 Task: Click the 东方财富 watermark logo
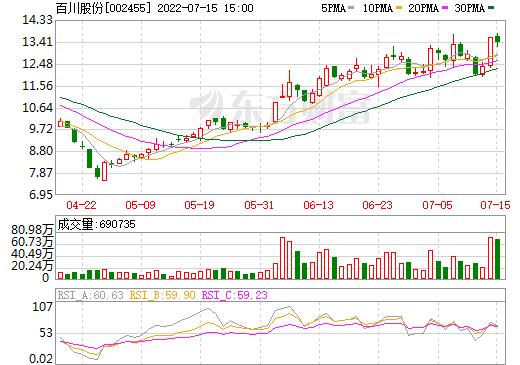point(280,106)
